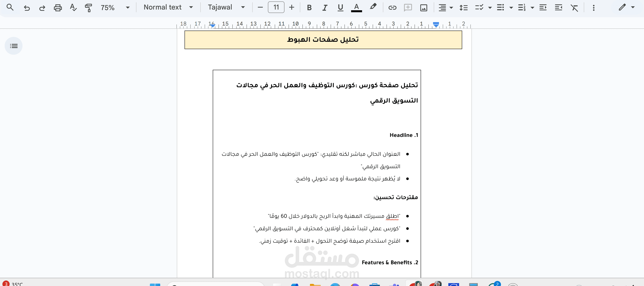Open the Normal text style dropdown
644x286 pixels.
(x=168, y=7)
